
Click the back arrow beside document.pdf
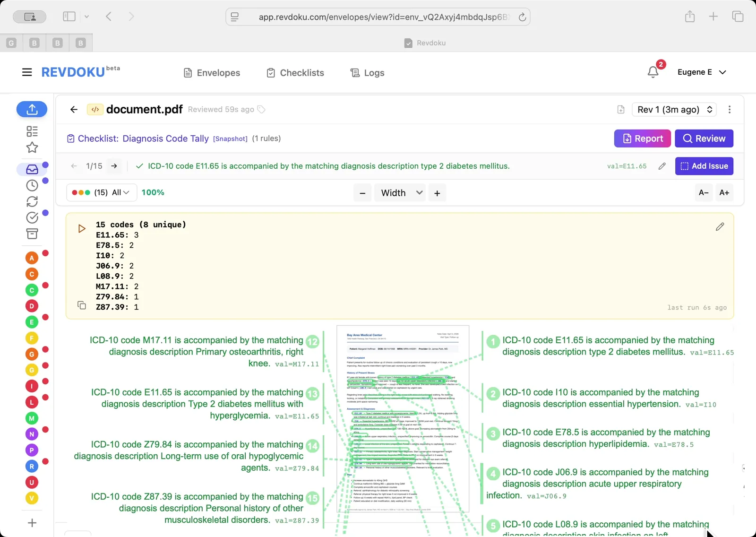[74, 110]
